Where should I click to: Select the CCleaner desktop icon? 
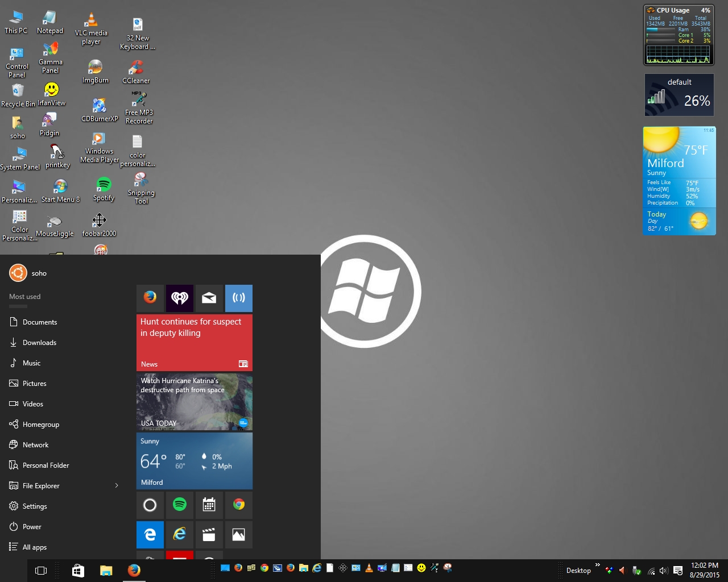click(x=136, y=72)
